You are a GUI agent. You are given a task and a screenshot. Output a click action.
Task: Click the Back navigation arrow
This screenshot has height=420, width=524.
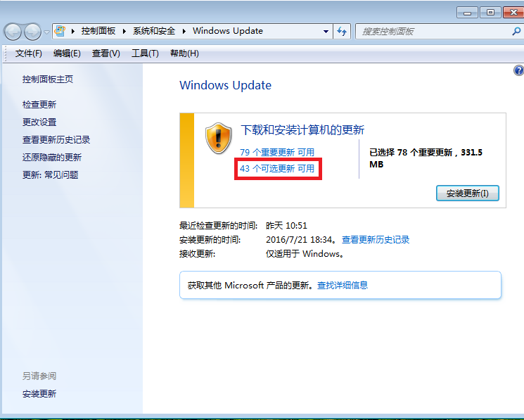click(x=13, y=32)
